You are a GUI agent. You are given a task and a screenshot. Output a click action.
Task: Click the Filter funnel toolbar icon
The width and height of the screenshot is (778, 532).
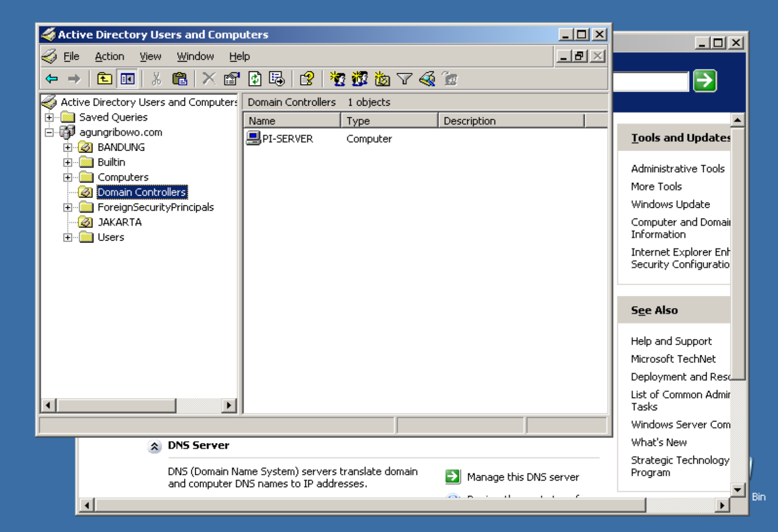405,79
